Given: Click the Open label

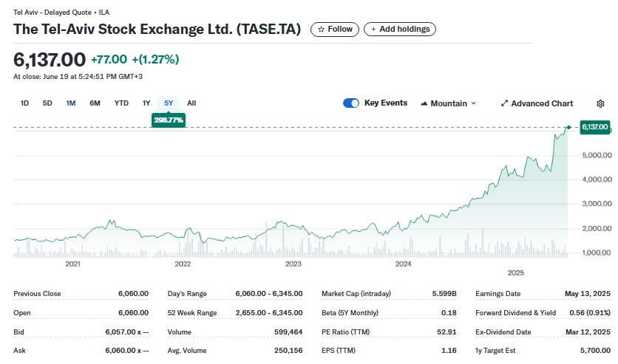Looking at the screenshot, I should pos(21,313).
